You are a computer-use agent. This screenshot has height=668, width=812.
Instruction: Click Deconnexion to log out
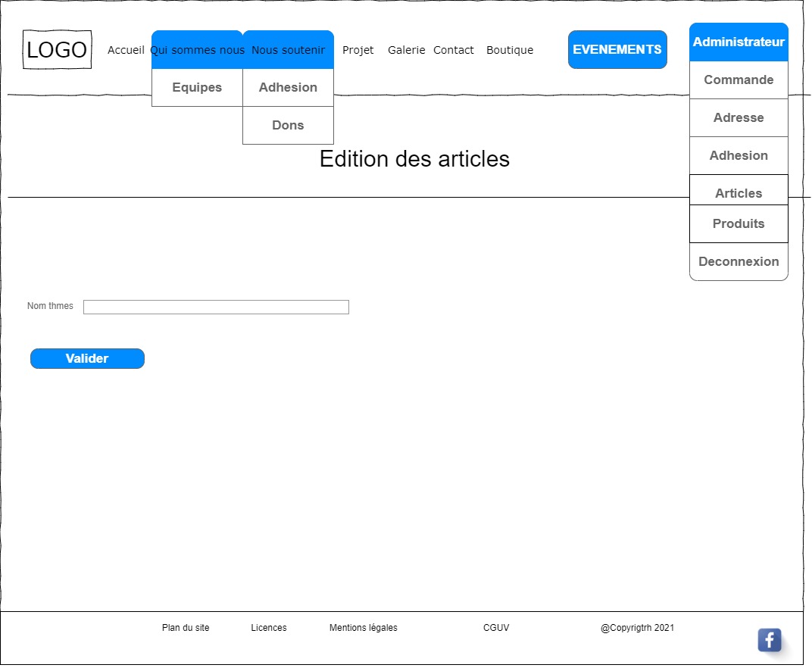[x=739, y=262]
